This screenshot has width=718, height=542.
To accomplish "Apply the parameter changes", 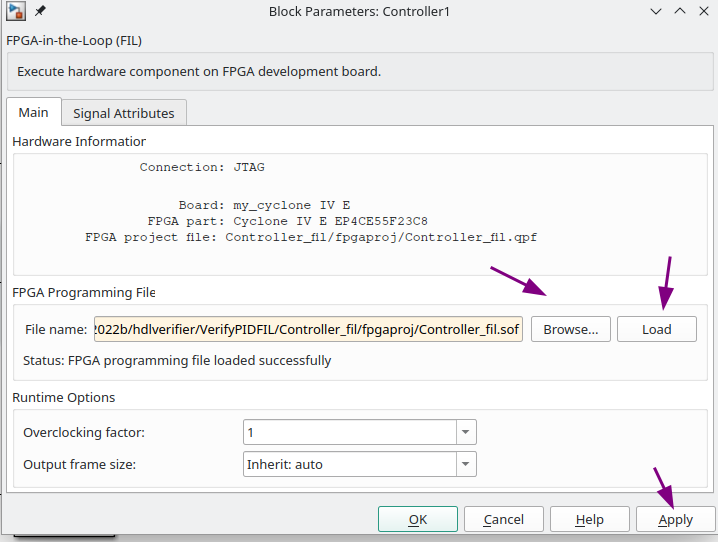I will point(676,519).
